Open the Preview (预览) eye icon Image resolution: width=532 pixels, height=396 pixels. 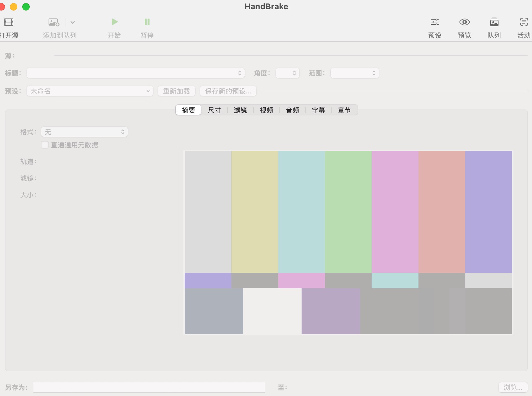click(465, 22)
